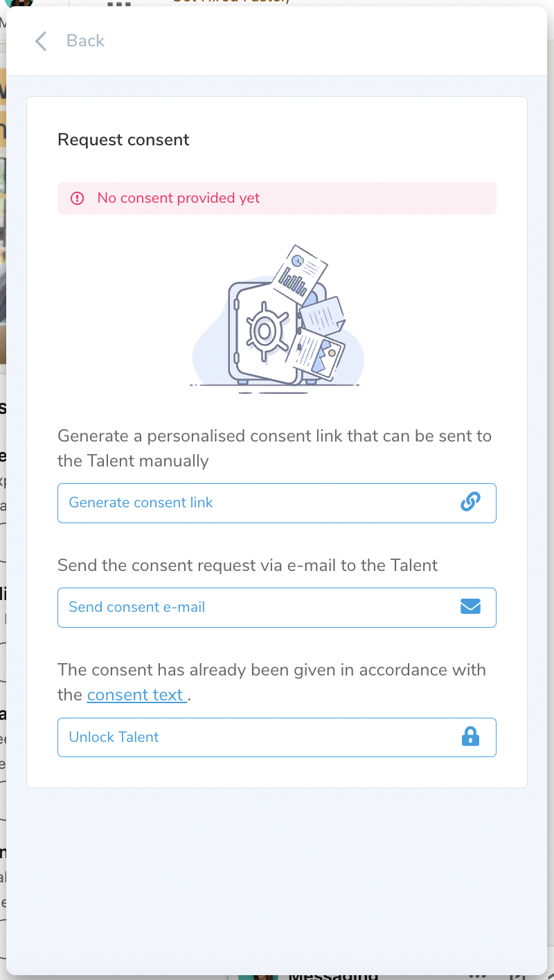This screenshot has height=980, width=554.
Task: Click the Request consent heading
Action: [123, 140]
